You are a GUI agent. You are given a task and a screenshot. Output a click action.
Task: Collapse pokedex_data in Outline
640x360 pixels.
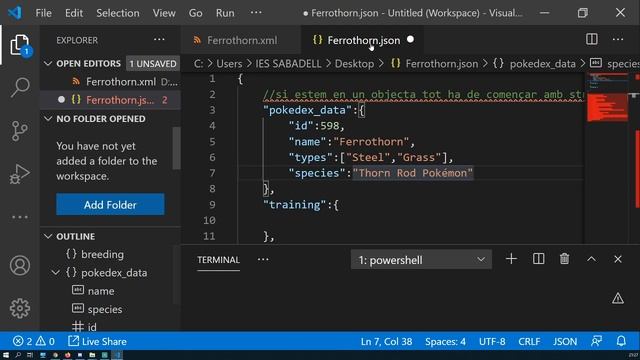(x=56, y=272)
